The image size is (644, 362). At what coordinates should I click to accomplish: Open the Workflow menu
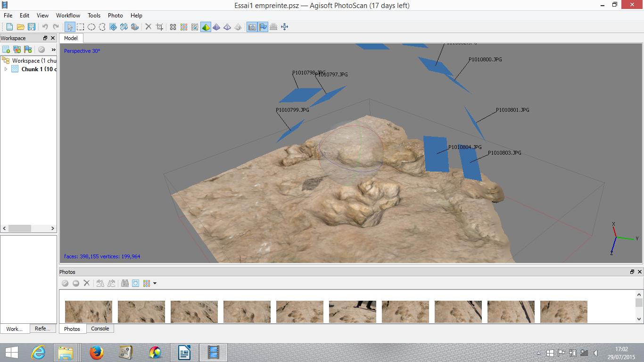tap(68, 16)
